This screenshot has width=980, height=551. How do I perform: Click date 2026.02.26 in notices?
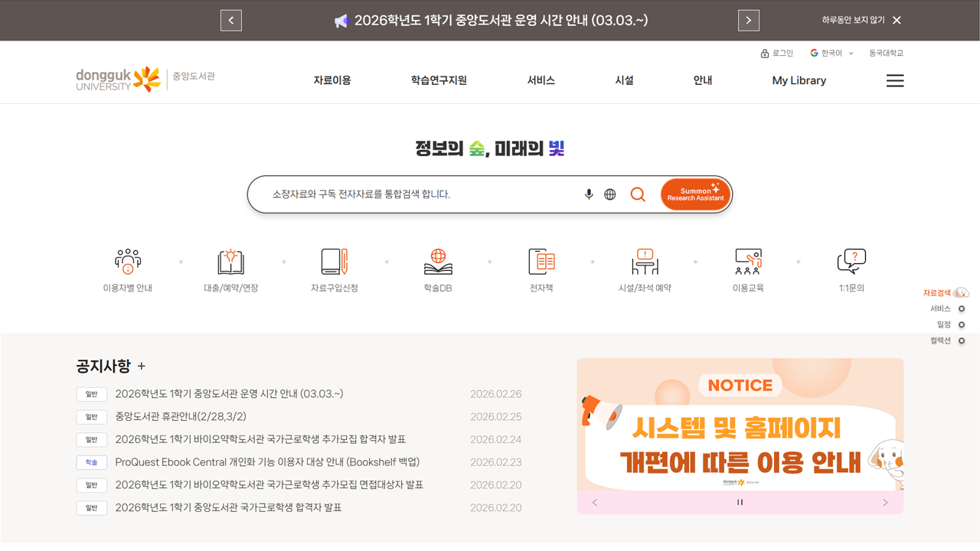[x=496, y=394]
